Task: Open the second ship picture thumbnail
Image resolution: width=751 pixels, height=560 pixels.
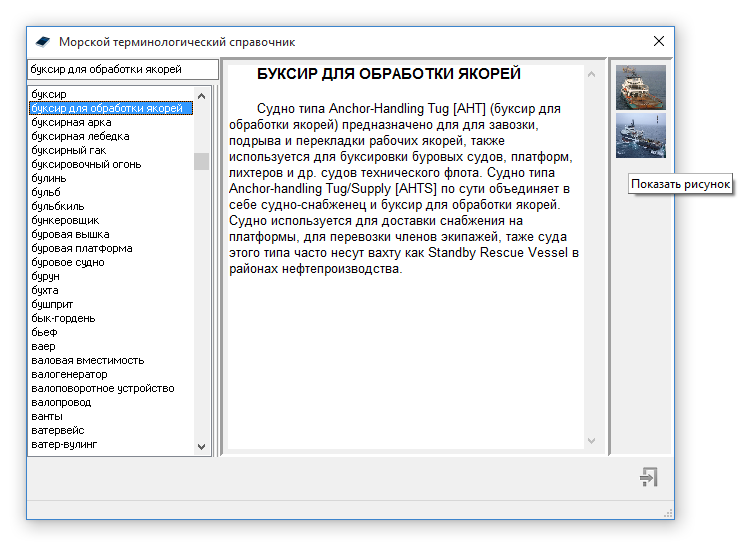Action: click(640, 135)
